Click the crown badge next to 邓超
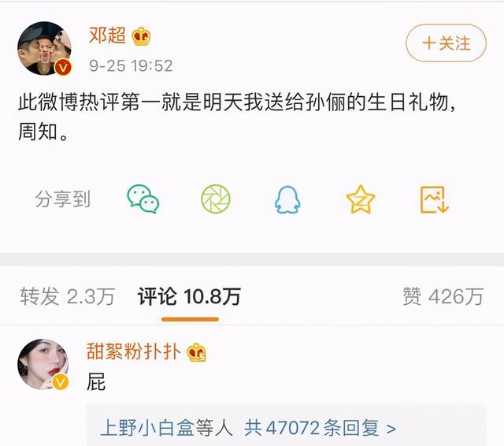 click(x=141, y=36)
